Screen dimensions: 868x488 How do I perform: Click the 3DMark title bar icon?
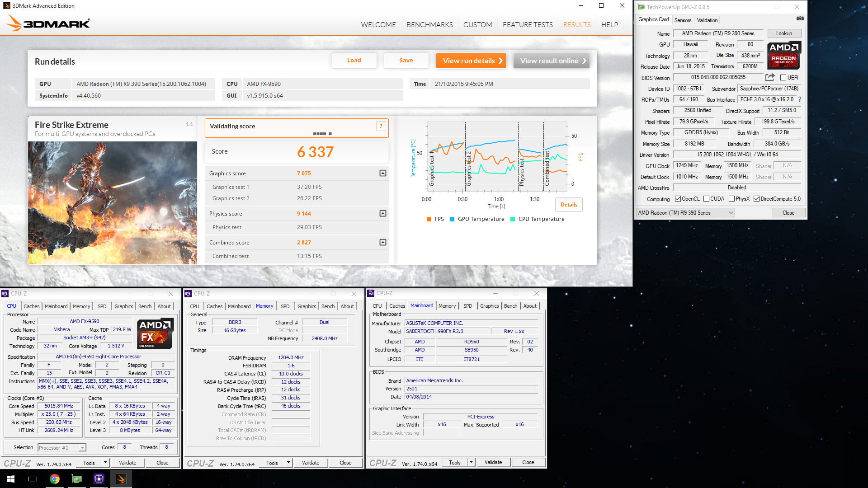7,5
